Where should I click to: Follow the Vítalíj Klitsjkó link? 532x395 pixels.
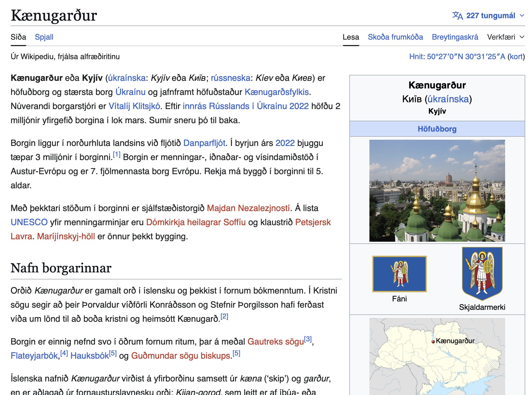[134, 106]
